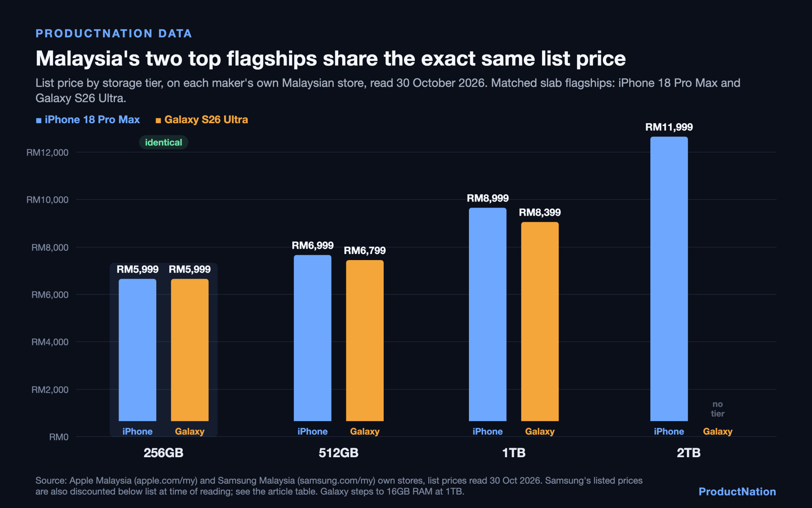Screen dimensions: 812x508
Task: Click the RM8,399 price label
Action: [x=540, y=213]
